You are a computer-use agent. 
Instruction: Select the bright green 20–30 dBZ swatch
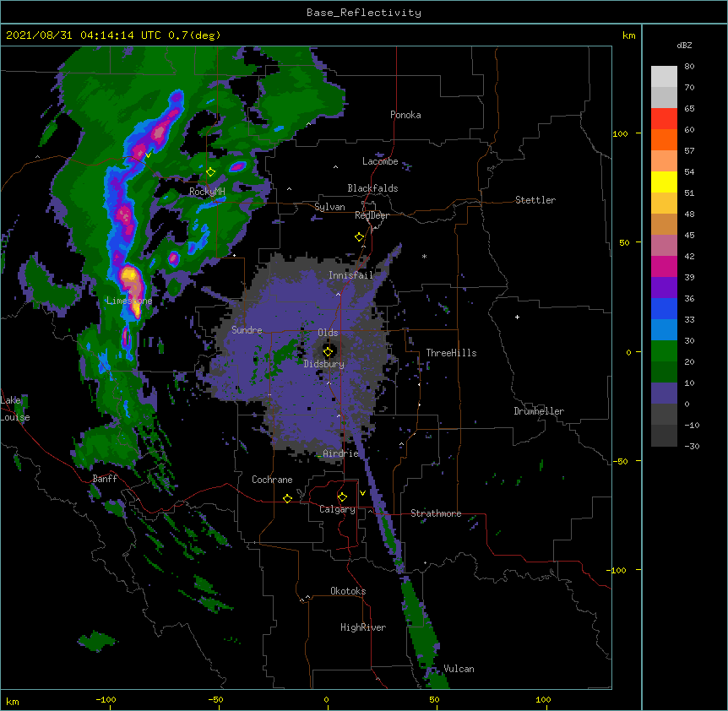tap(664, 351)
